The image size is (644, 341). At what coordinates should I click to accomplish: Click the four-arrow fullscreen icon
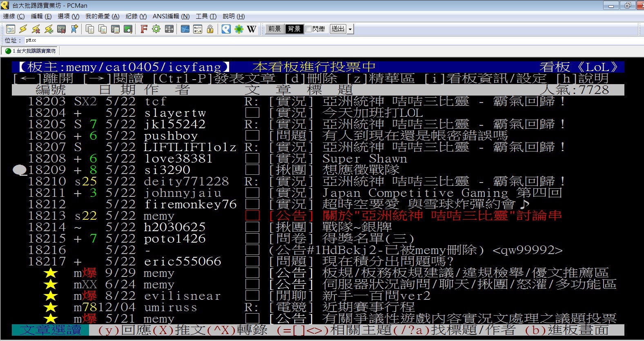click(x=169, y=29)
